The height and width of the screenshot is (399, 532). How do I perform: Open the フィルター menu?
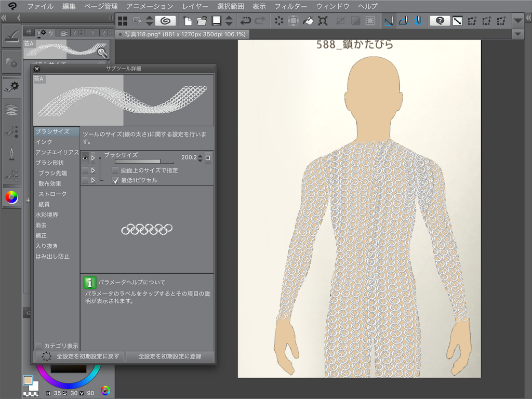point(290,6)
